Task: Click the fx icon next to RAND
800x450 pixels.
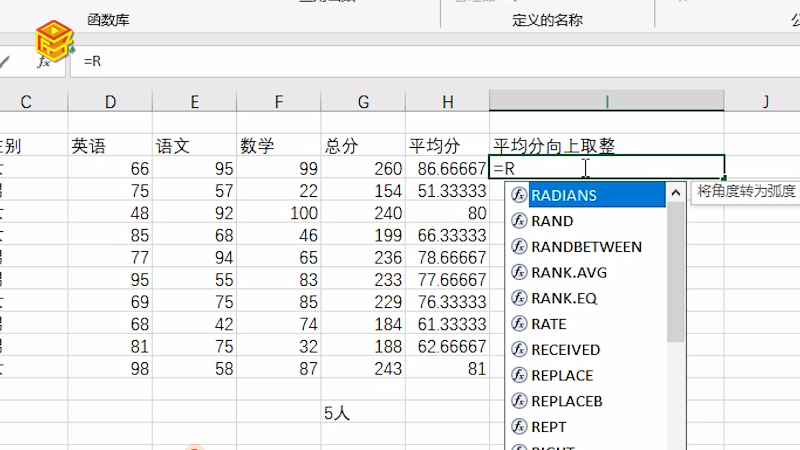Action: [518, 221]
